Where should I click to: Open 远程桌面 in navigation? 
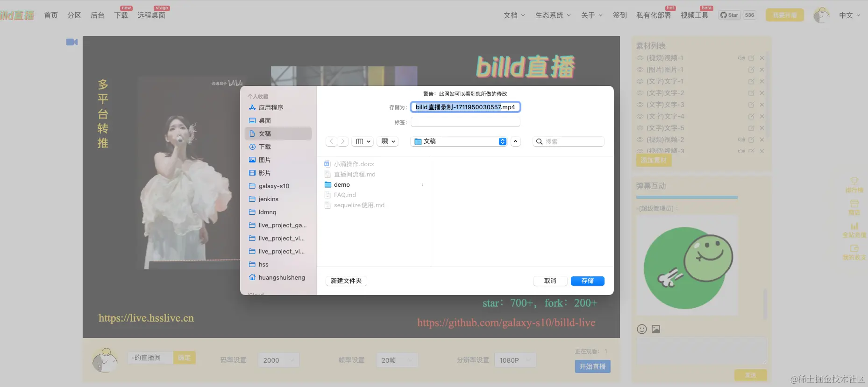(x=151, y=15)
